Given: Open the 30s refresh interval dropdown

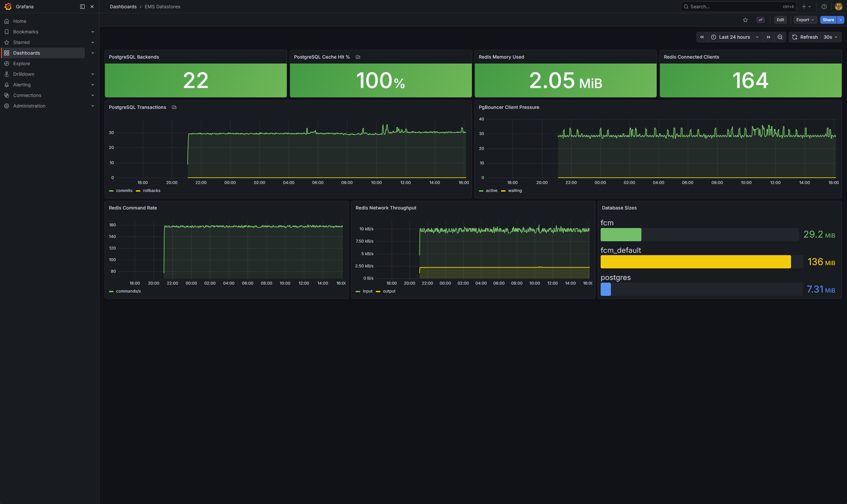Looking at the screenshot, I should [831, 37].
